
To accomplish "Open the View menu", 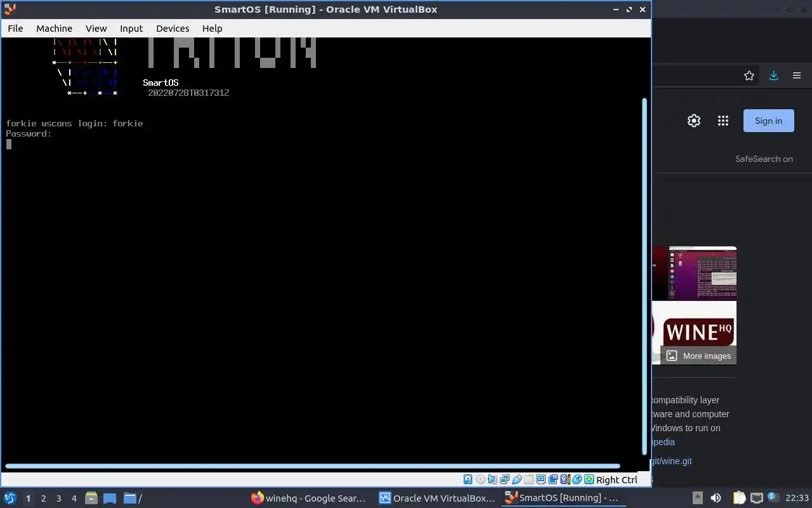I will 96,29.
